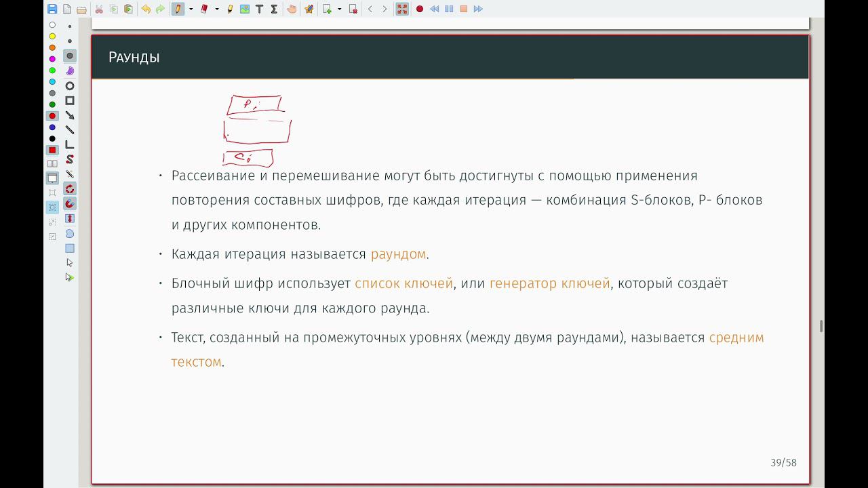Enable draw spline mode
The height and width of the screenshot is (488, 868).
coord(70,159)
